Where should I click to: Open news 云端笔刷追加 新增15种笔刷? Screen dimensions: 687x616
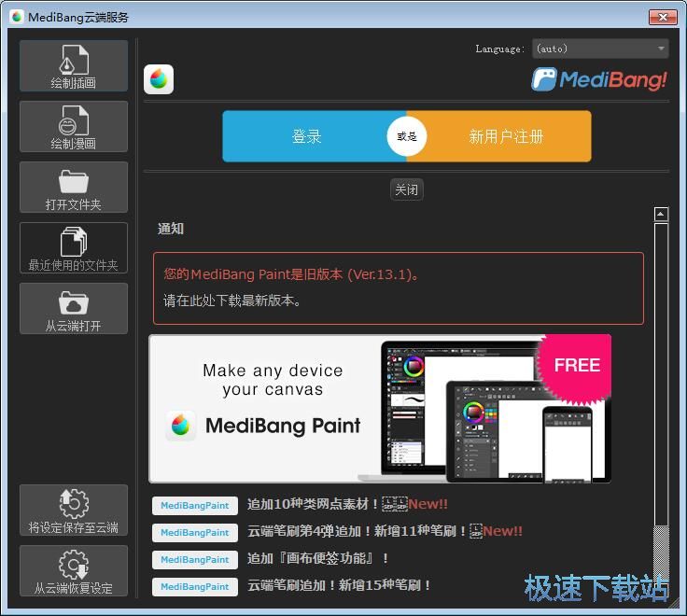(x=339, y=586)
